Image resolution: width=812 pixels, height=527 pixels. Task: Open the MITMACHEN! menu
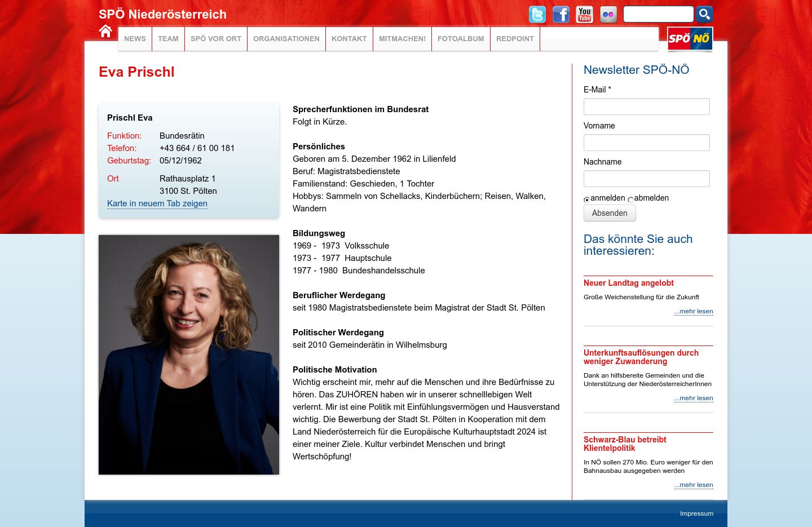coord(403,39)
